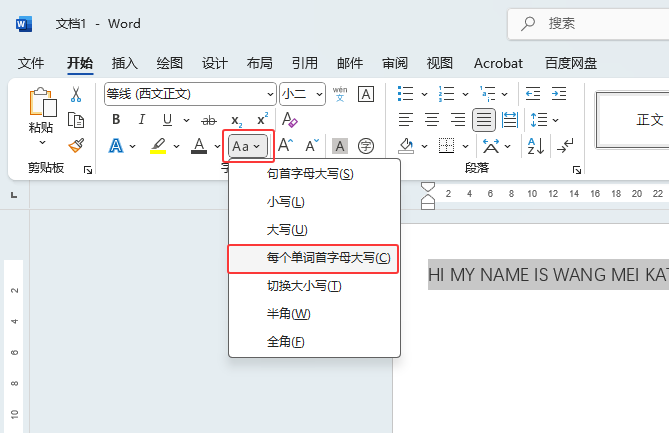Switch to the Acrobat tab
The width and height of the screenshot is (669, 433).
tap(498, 63)
